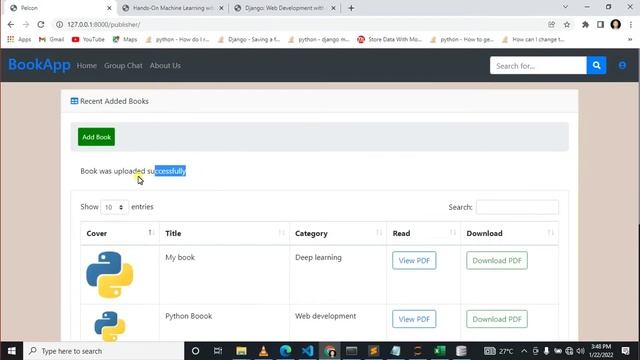Screen dimensions: 640x360
Task: Click the browser address bar URL
Action: click(104, 24)
